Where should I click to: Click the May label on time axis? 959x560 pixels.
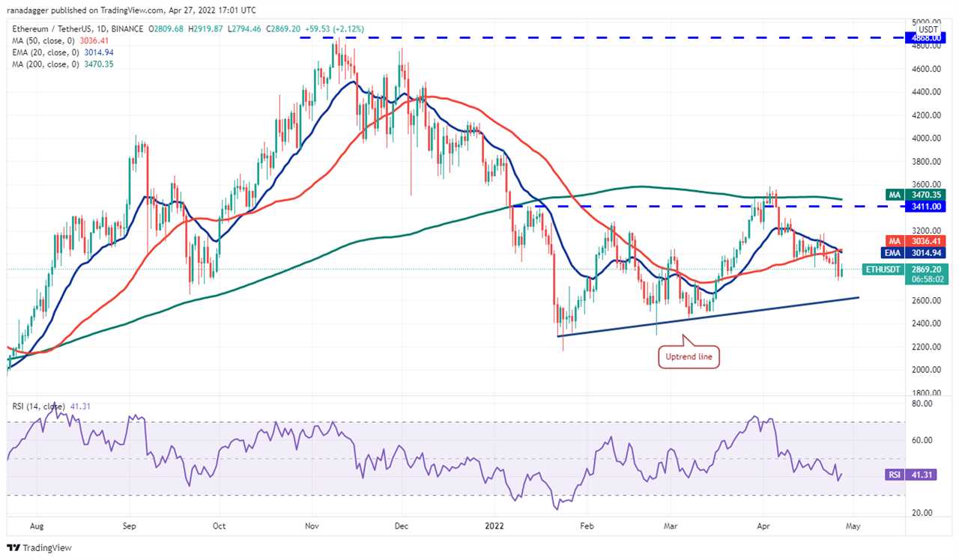coord(853,526)
